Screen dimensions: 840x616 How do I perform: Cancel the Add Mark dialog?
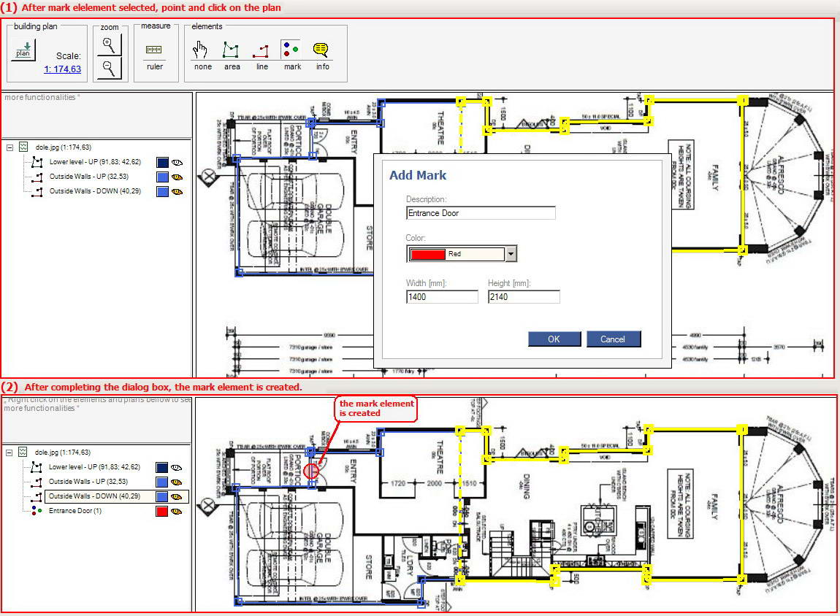tap(614, 339)
